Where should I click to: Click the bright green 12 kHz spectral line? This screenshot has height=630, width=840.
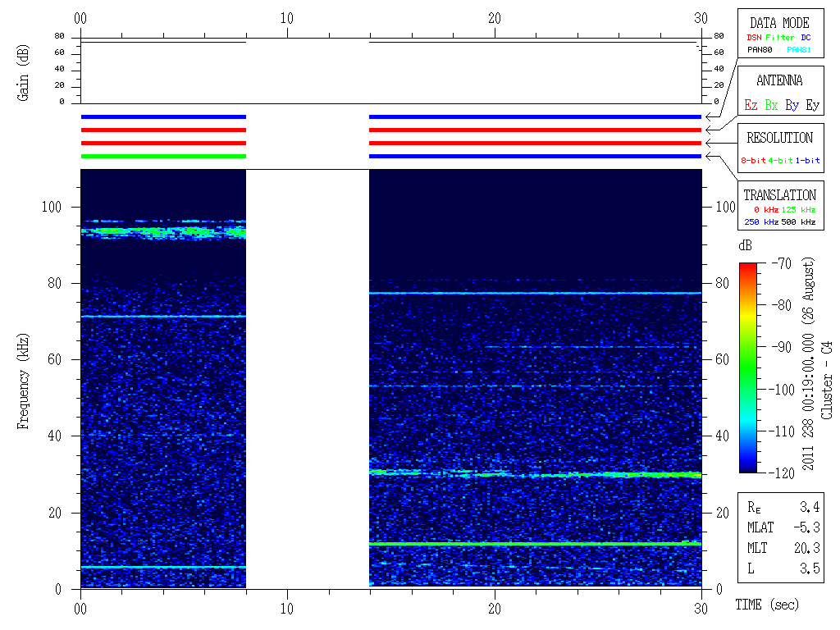click(x=535, y=544)
